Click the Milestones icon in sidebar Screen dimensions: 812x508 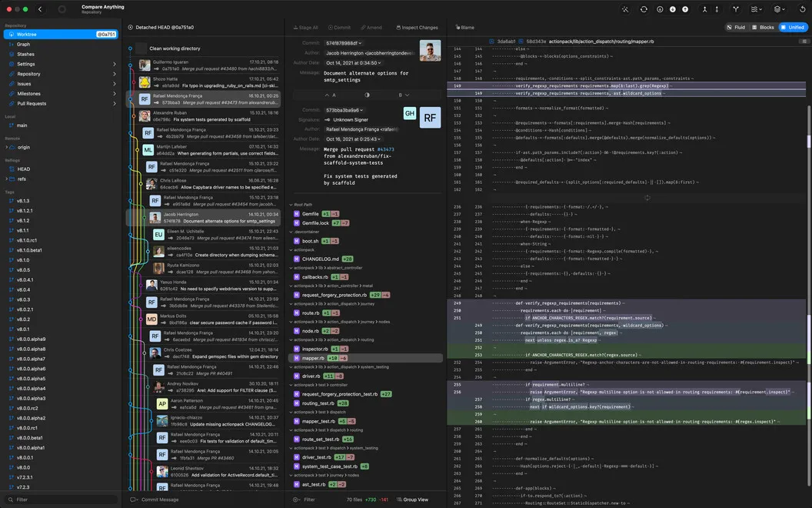tap(12, 93)
